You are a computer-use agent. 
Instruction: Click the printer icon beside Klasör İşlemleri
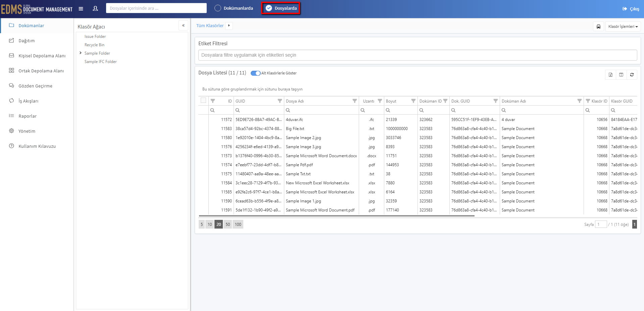(x=598, y=26)
